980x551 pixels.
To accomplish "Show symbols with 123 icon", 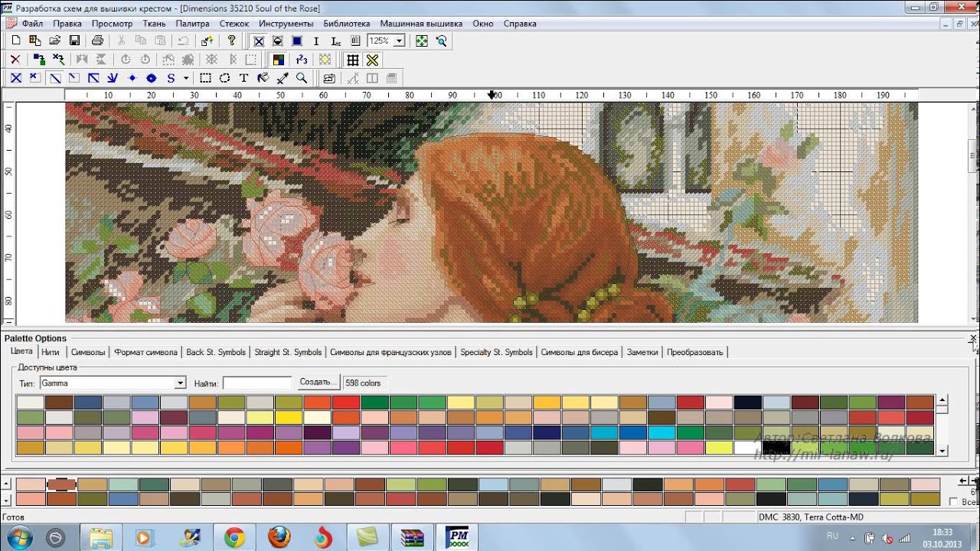I will [x=302, y=60].
